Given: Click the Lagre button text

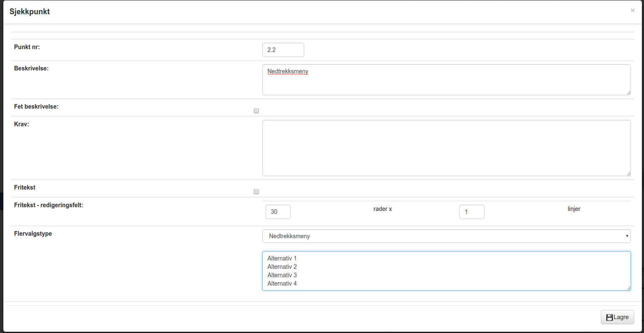Looking at the screenshot, I should pyautogui.click(x=621, y=317).
